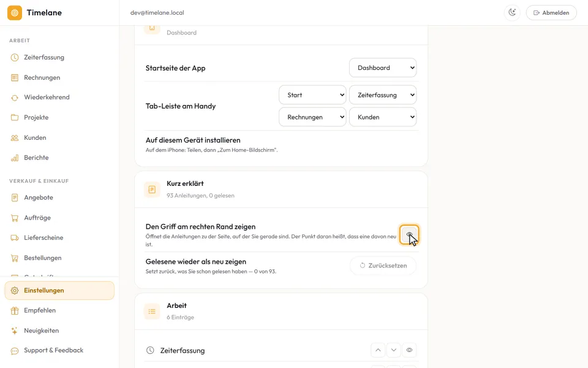The image size is (588, 368).
Task: Open Wiederkehrend sidebar item
Action: [x=59, y=98]
